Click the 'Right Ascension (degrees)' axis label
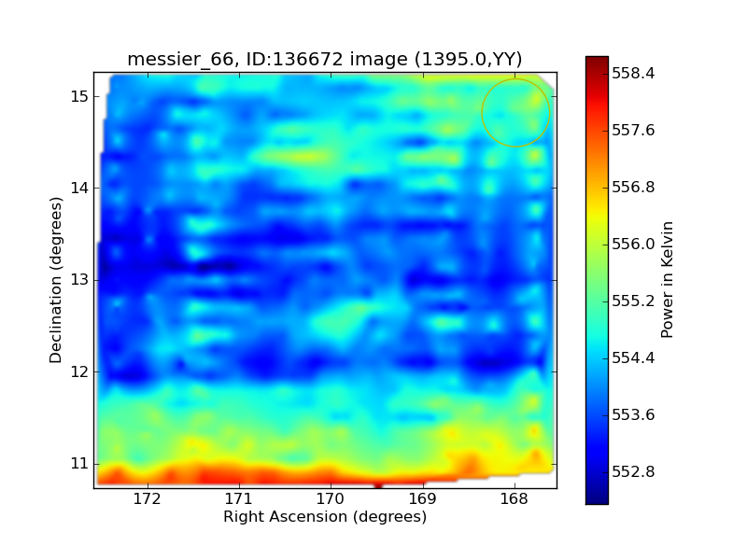 (x=325, y=517)
